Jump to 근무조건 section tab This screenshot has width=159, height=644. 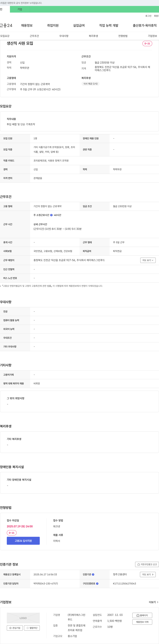(x=34, y=36)
